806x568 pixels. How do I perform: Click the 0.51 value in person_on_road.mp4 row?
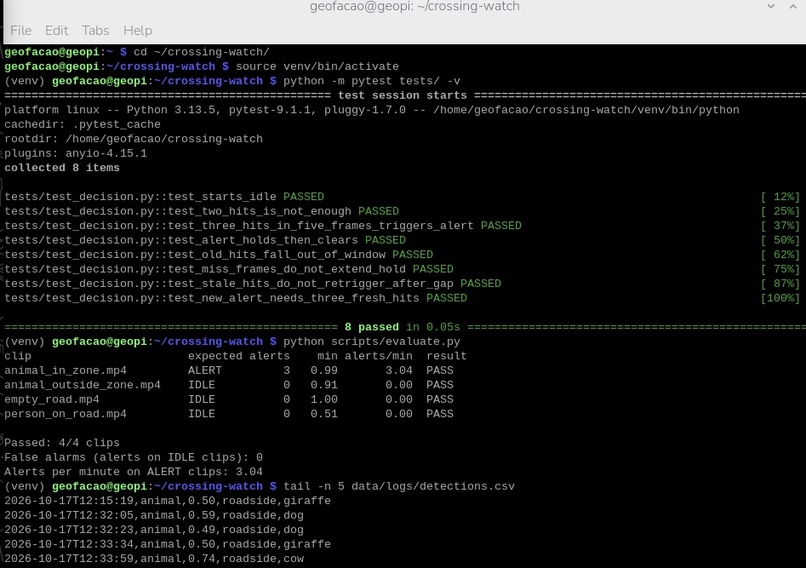(324, 414)
